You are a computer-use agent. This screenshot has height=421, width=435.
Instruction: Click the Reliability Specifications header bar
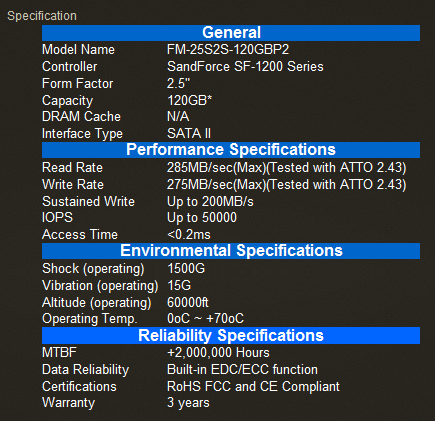231,335
